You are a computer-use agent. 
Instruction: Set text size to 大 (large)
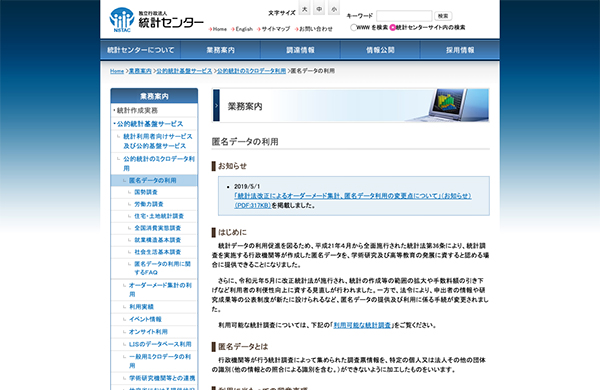point(305,8)
